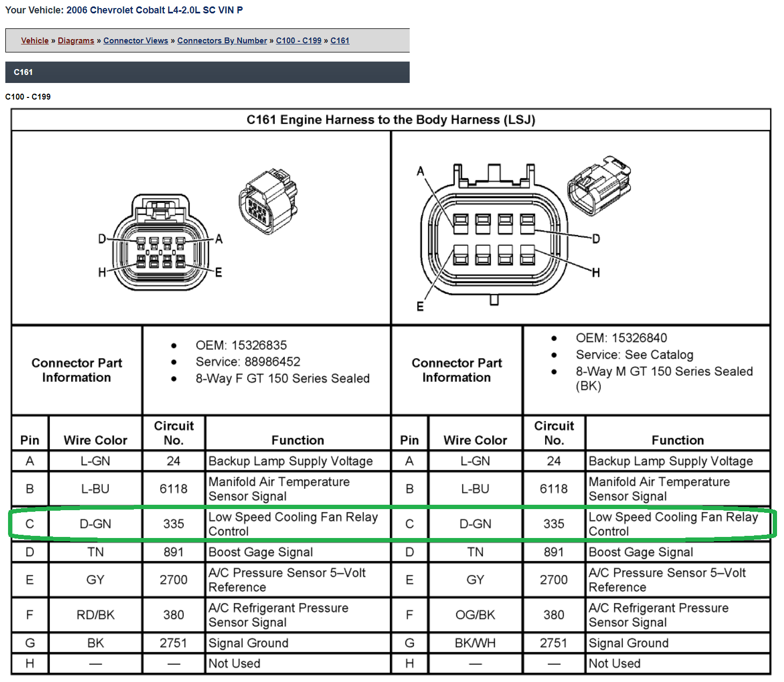Image resolution: width=784 pixels, height=682 pixels.
Task: Click circuit number 2700 in right table
Action: coord(554,580)
